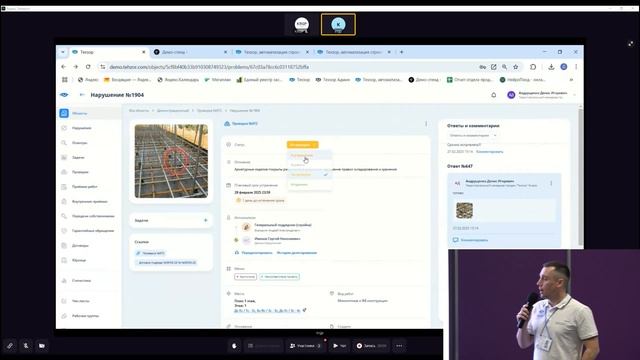Open a new browser tab

tap(402, 52)
